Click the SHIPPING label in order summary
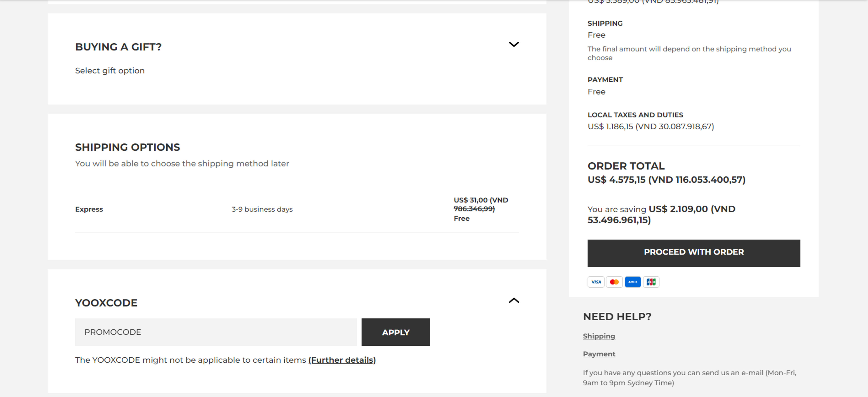The height and width of the screenshot is (397, 868). (605, 23)
